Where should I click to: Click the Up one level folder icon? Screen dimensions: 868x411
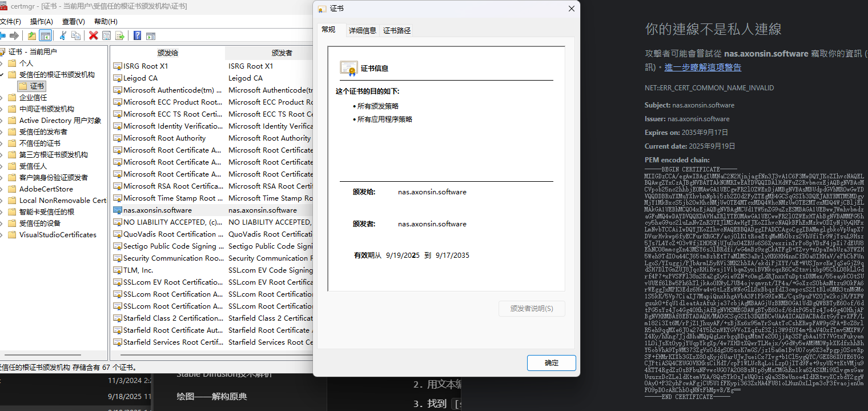tap(32, 35)
